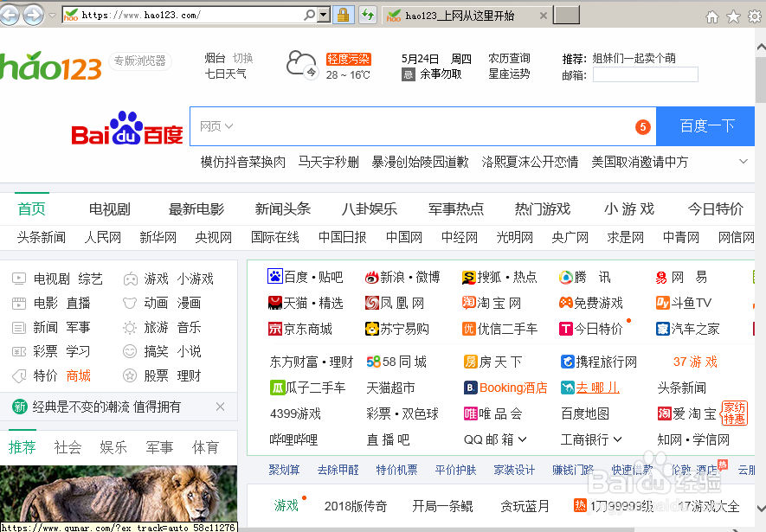Click the 电视剧 sidebar TV icon
This screenshot has height=532, width=766.
click(18, 279)
